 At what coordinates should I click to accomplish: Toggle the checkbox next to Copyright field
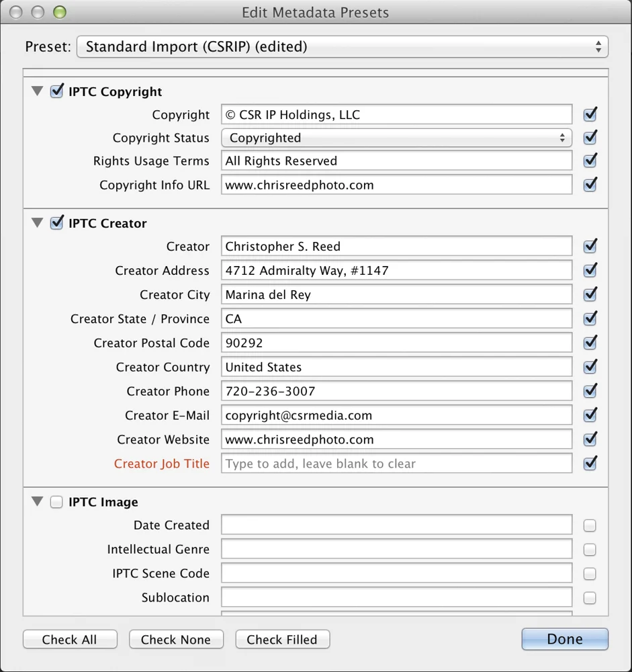coord(590,114)
